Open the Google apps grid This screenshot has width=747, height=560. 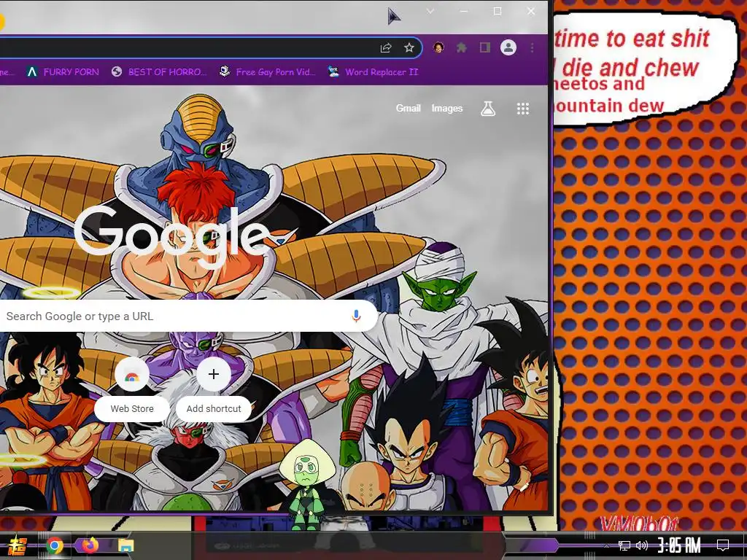point(522,109)
